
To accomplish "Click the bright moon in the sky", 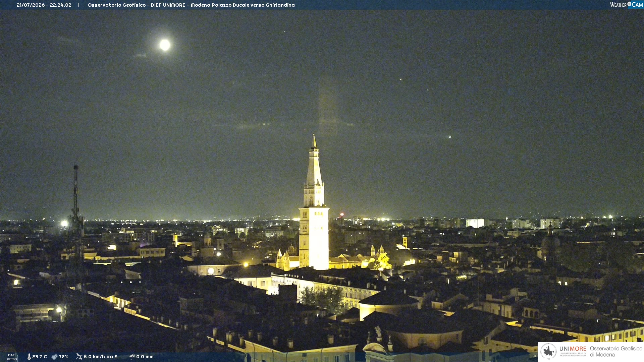I will coord(165,45).
